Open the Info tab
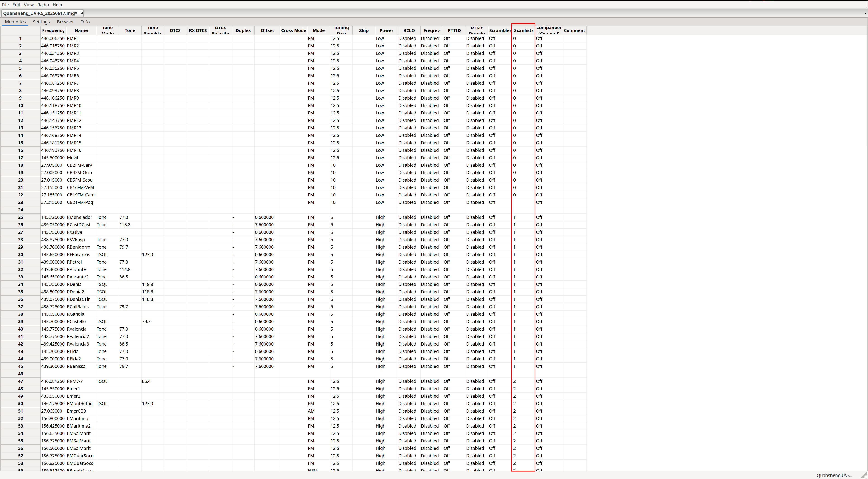The image size is (868, 479). [85, 22]
